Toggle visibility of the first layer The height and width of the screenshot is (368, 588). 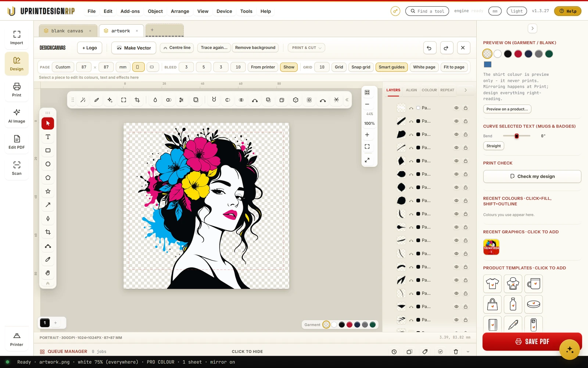point(456,108)
